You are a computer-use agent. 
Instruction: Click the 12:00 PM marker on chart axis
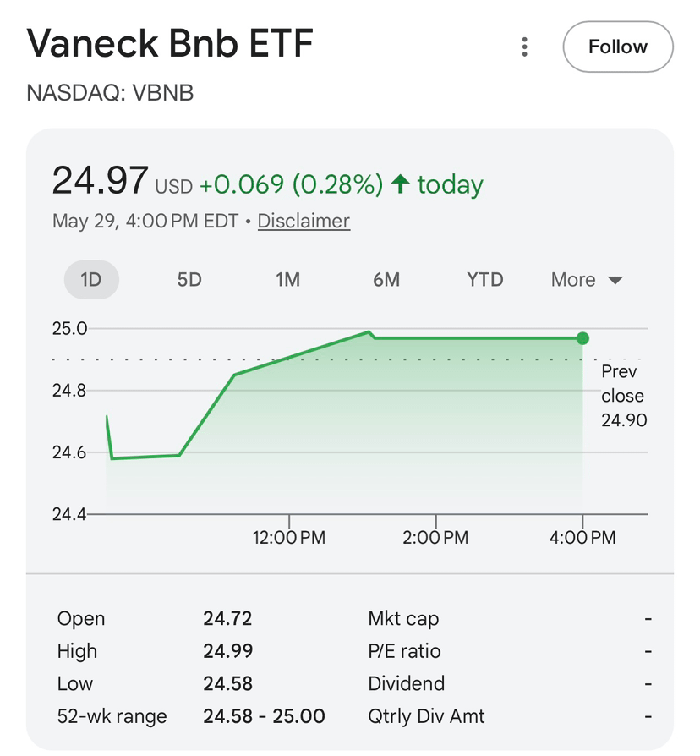[x=289, y=537]
